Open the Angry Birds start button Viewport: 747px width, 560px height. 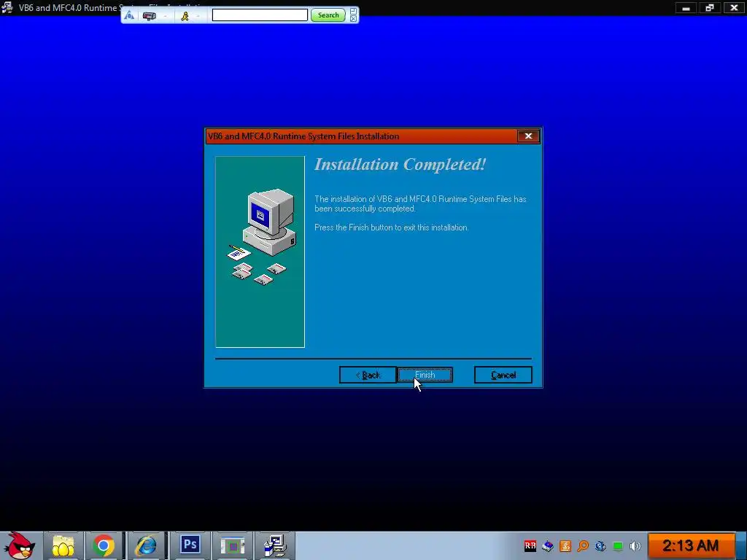pyautogui.click(x=19, y=545)
